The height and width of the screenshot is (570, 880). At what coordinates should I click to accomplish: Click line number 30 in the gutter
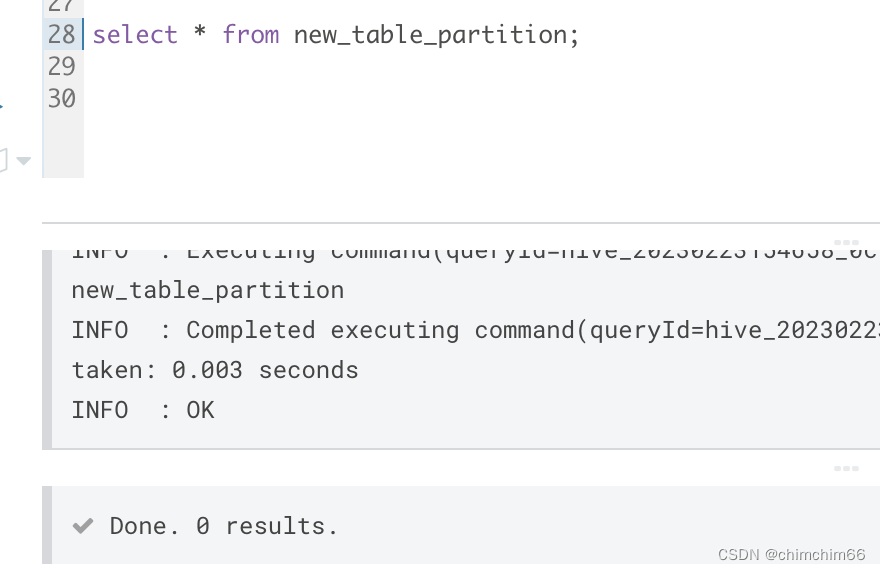pyautogui.click(x=61, y=98)
